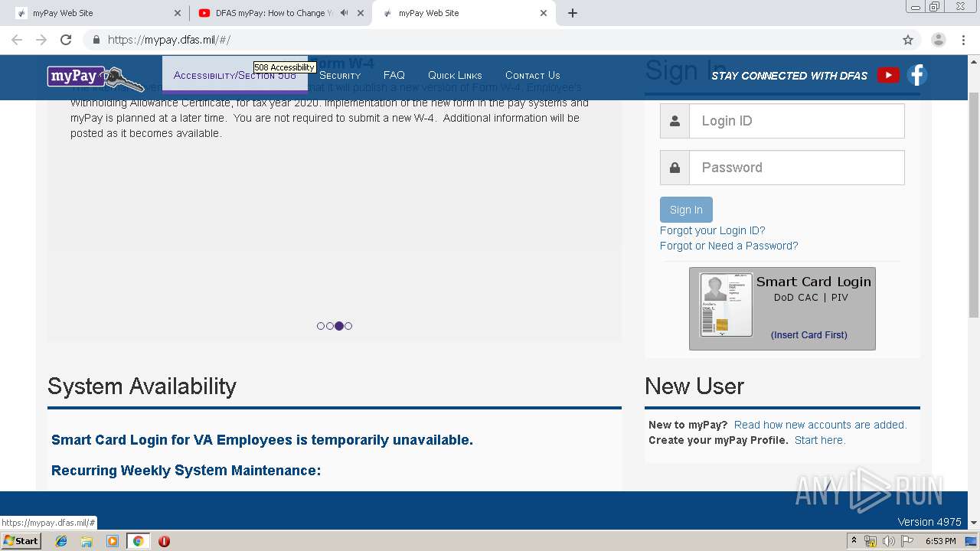Close the DFAS myPay YouTube tab
Screen dimensions: 980x551
tap(361, 13)
